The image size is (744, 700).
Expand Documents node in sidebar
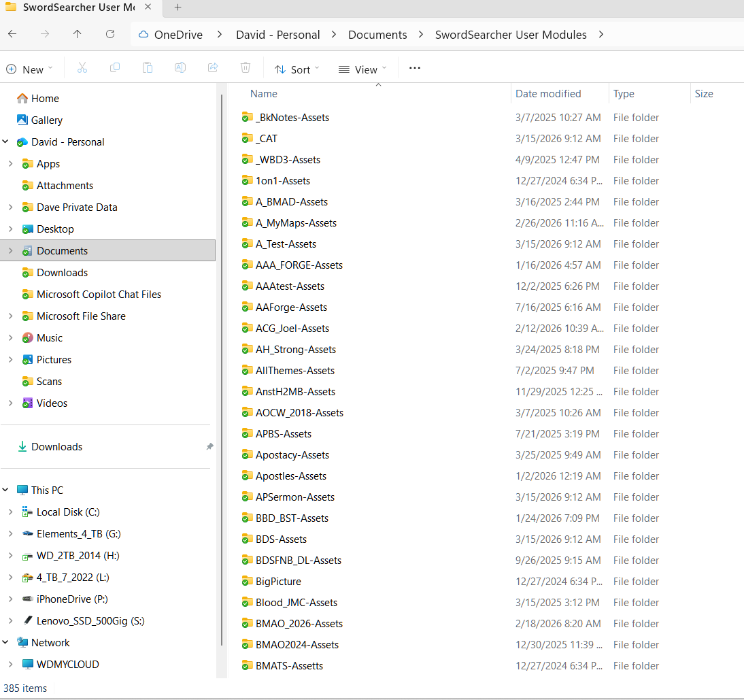10,250
